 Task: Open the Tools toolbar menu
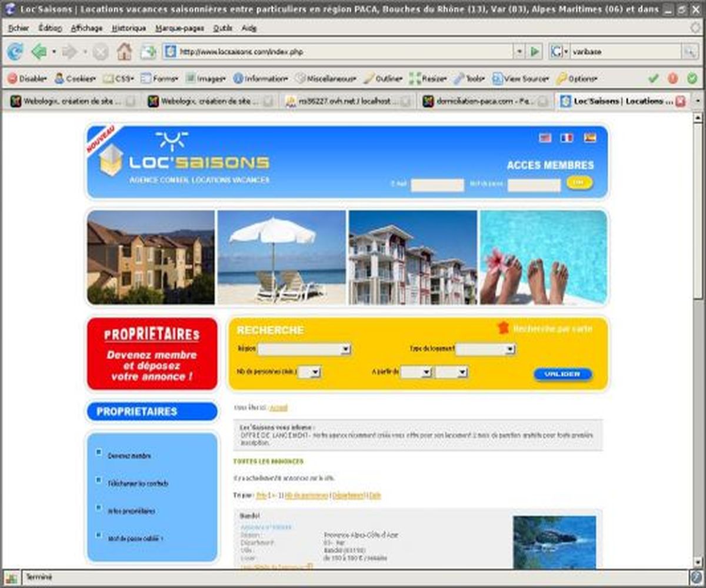click(469, 78)
